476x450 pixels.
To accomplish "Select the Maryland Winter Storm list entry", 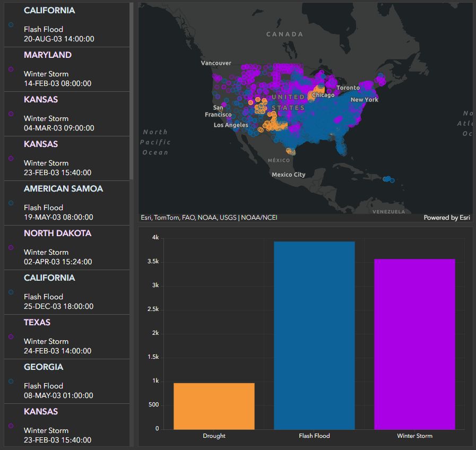I will coord(67,69).
